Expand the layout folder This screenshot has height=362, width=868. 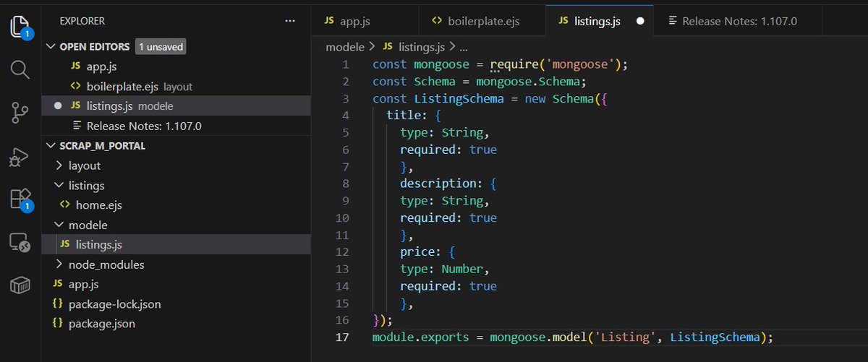pos(59,165)
